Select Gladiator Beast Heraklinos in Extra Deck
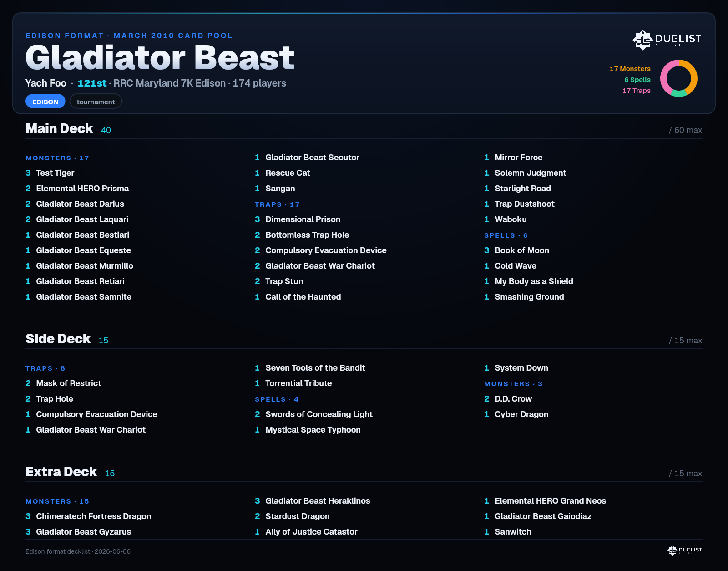The image size is (728, 571). coord(313,501)
